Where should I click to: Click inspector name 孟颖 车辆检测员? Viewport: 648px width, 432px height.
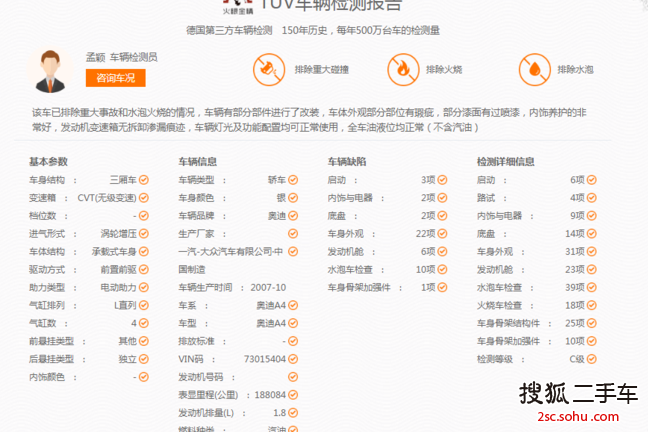(x=122, y=57)
